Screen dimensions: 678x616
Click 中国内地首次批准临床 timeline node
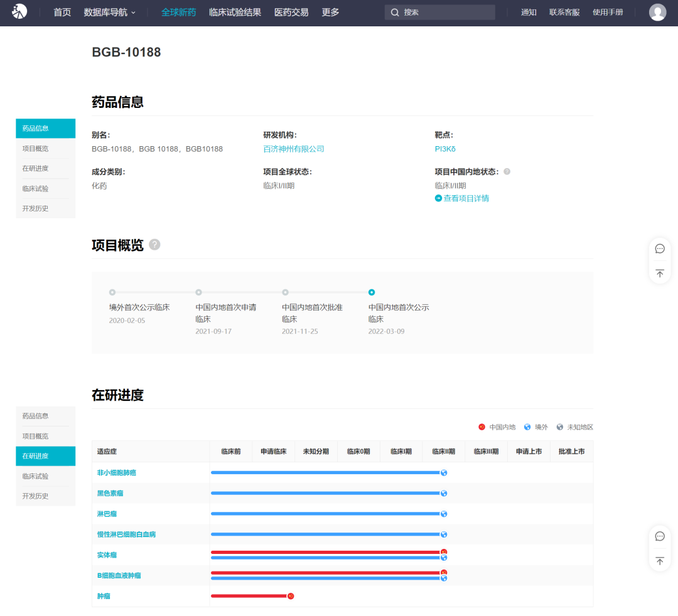click(285, 292)
